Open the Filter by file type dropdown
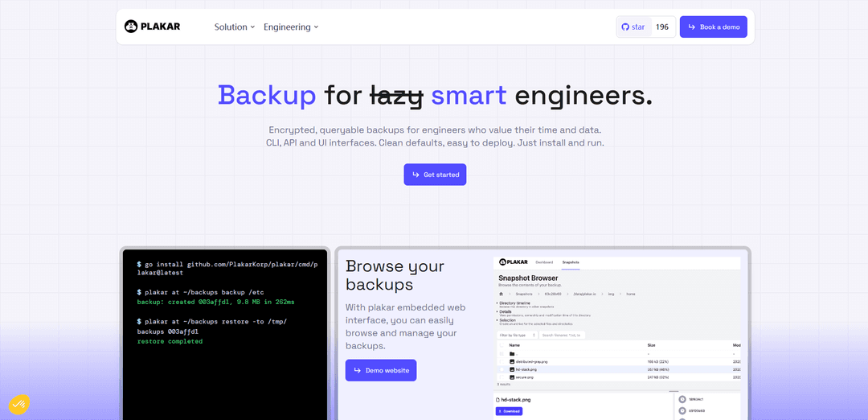The height and width of the screenshot is (420, 868). (x=517, y=336)
